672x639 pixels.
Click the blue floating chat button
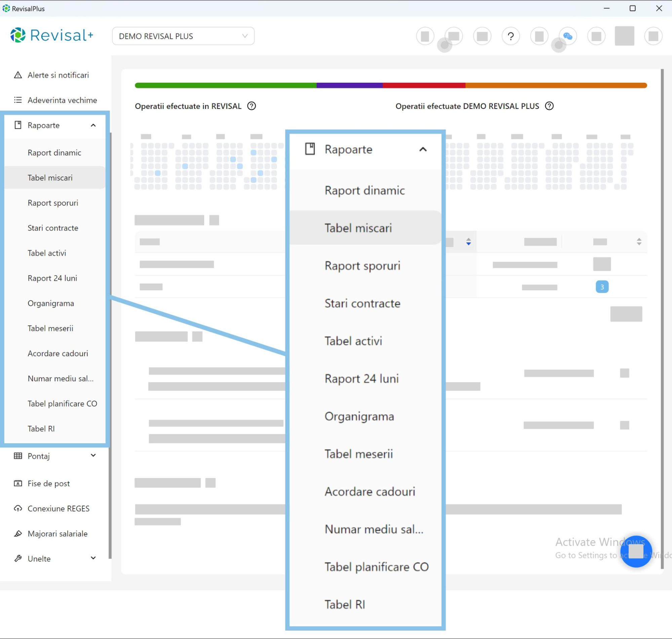click(636, 551)
